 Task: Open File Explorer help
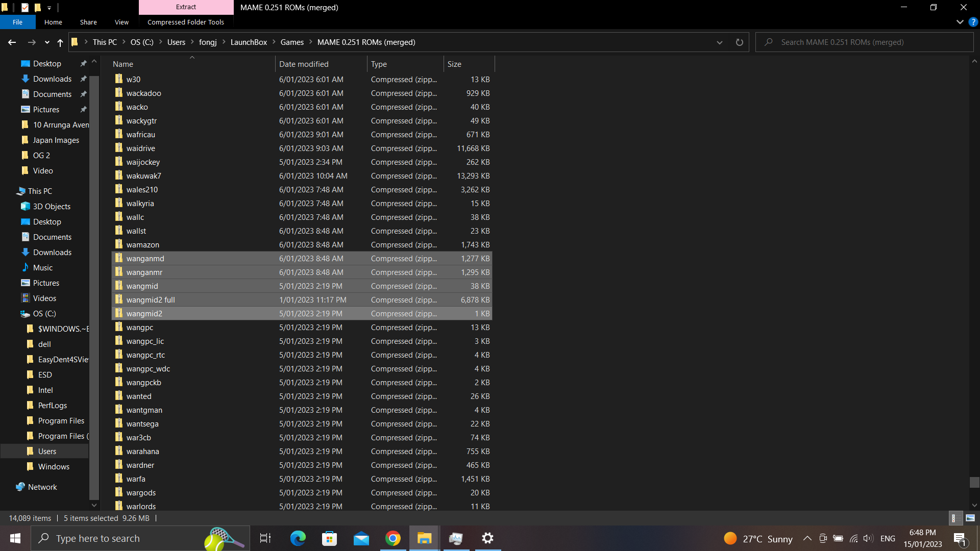point(973,22)
